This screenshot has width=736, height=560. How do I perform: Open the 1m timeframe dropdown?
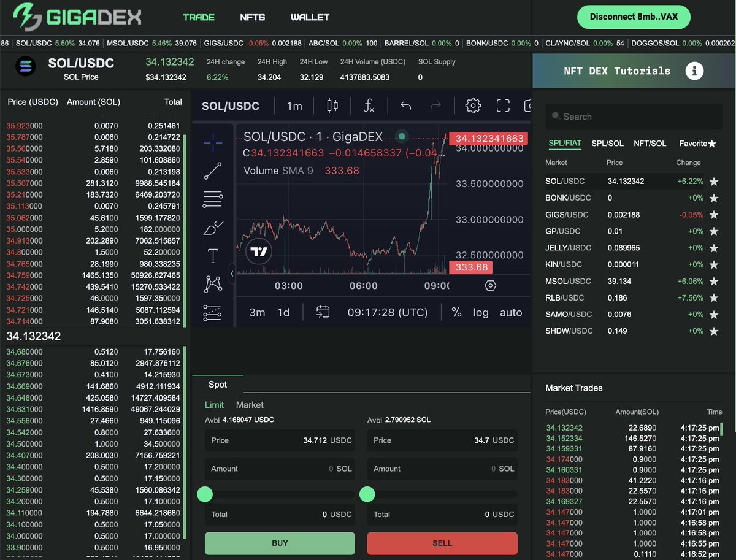pos(294,105)
